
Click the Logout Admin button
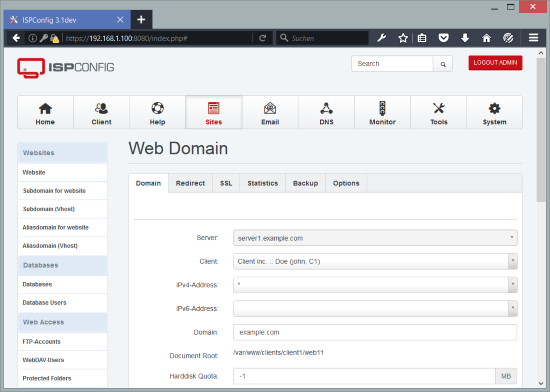point(495,63)
